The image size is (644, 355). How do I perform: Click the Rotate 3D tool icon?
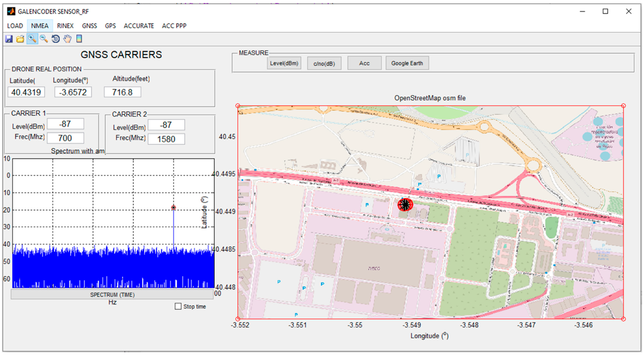[55, 39]
